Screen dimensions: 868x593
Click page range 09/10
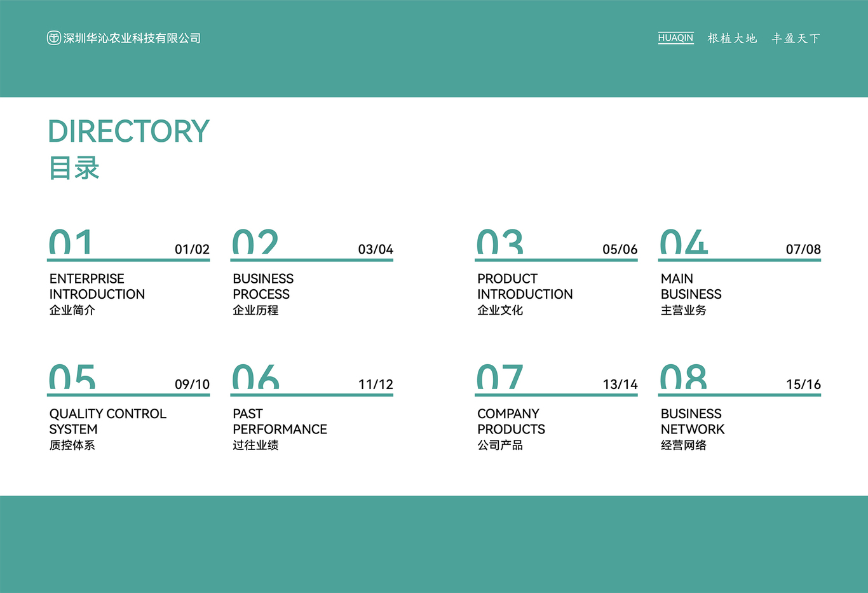pos(192,385)
